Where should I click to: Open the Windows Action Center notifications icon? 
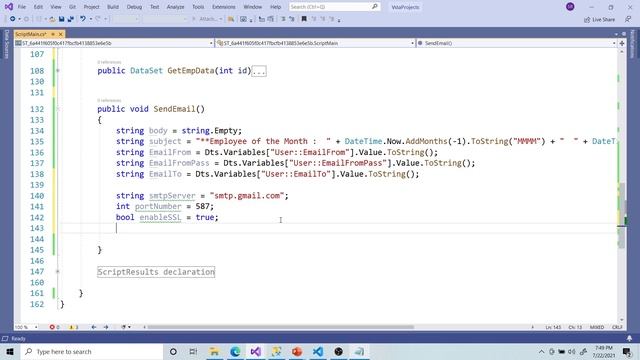[x=627, y=351]
